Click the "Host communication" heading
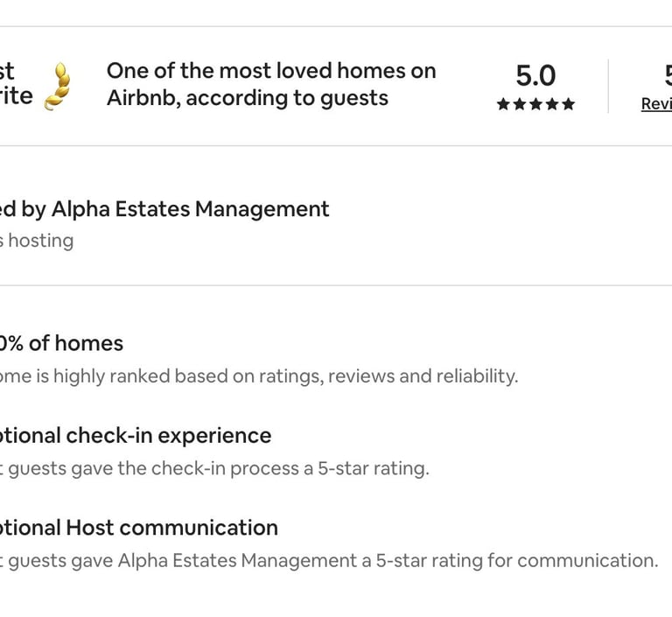The image size is (672, 617). [x=171, y=528]
